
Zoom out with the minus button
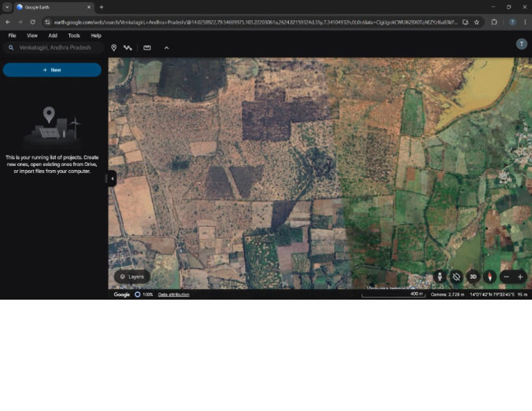tap(506, 277)
